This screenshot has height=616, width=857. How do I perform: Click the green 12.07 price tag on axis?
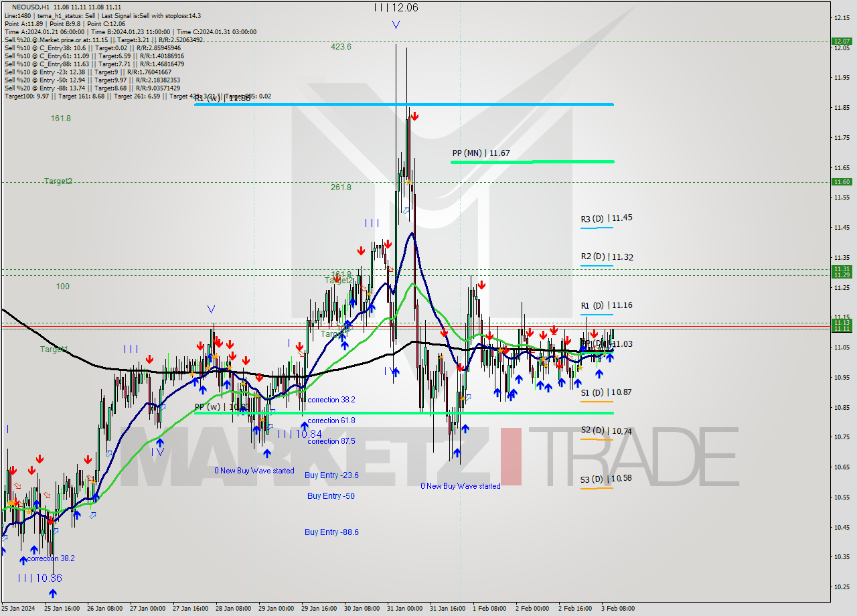842,41
